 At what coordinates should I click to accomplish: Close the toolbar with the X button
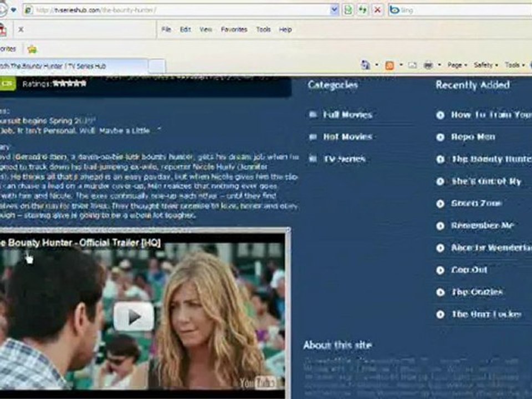click(21, 29)
